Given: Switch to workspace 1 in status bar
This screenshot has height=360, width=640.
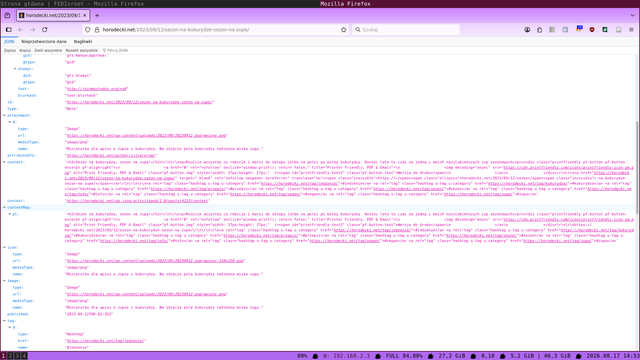Looking at the screenshot, I should coord(3,356).
